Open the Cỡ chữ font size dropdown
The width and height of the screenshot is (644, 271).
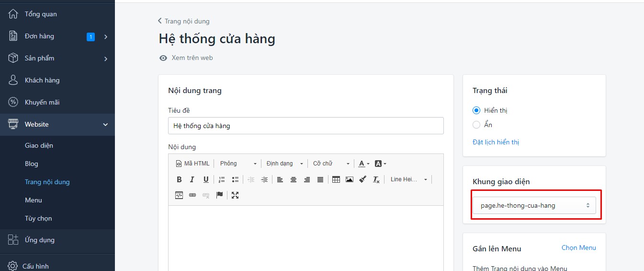[331, 164]
